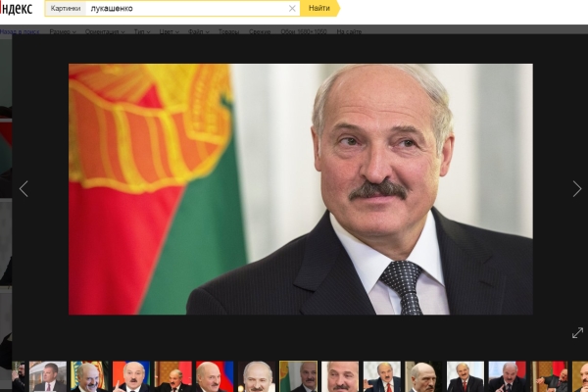This screenshot has height=392, width=588.
Task: Expand the image to fullscreen with the diagonal arrows
Action: point(577,333)
